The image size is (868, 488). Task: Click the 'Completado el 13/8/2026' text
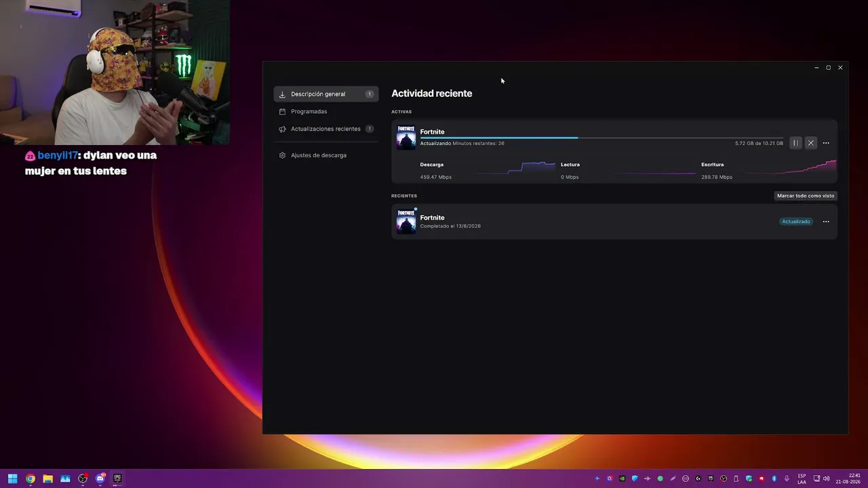(x=450, y=226)
